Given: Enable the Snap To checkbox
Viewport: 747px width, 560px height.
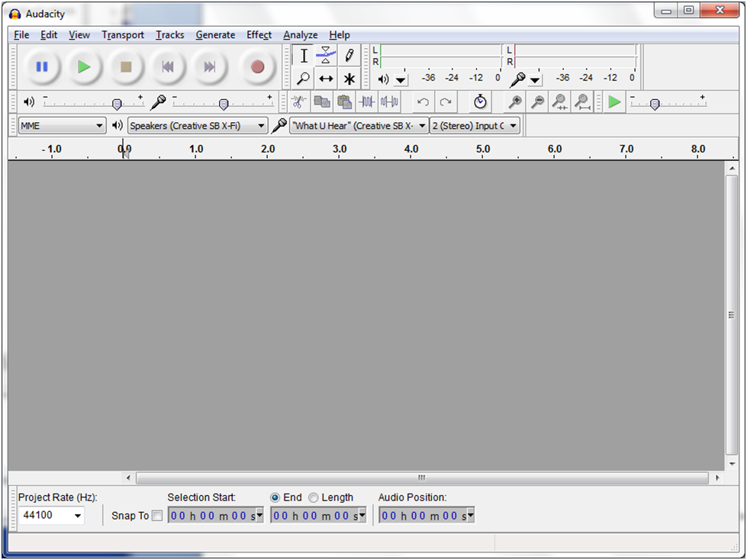Looking at the screenshot, I should (x=156, y=516).
